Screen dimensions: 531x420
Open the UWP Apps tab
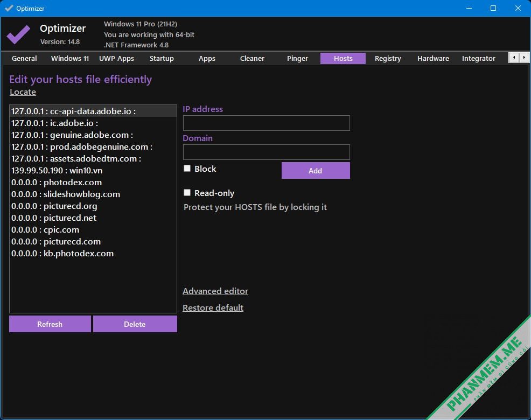coord(116,58)
